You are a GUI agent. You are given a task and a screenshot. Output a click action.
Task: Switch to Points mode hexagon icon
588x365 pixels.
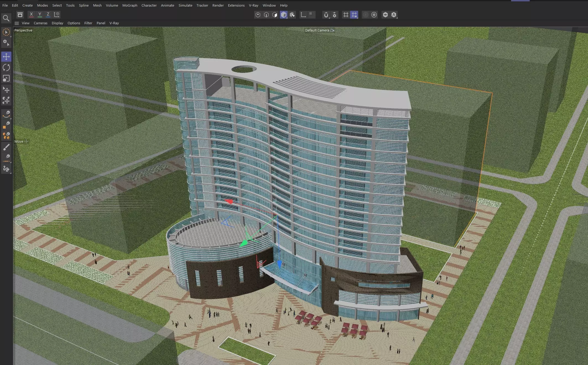click(x=258, y=15)
